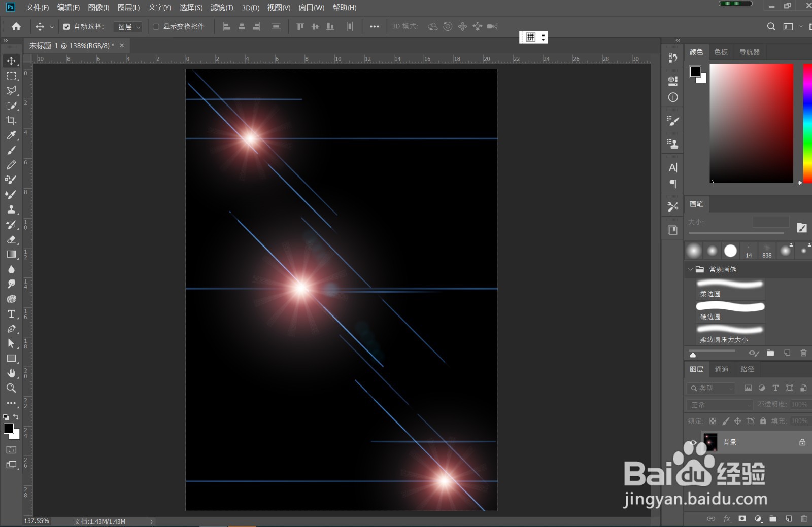Toggle the type layer filter

click(x=775, y=388)
